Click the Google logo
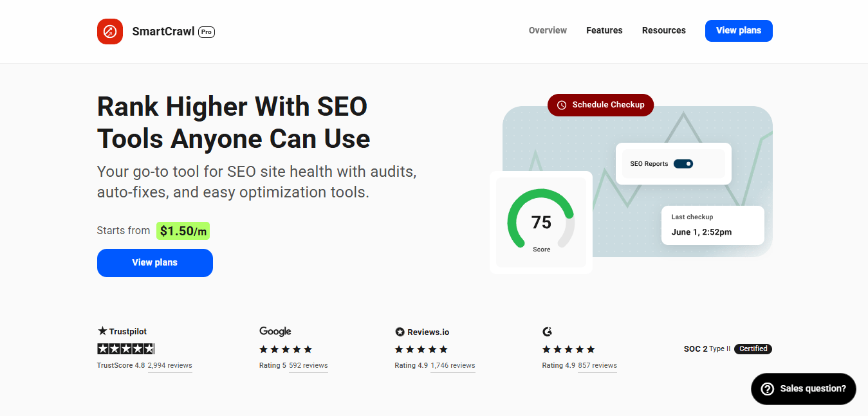 (x=275, y=331)
